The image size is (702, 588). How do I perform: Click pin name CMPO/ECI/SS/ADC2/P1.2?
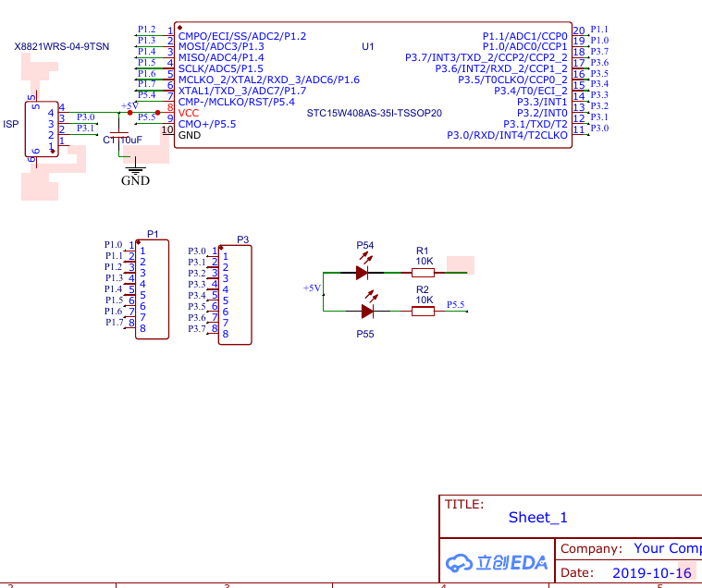[242, 36]
